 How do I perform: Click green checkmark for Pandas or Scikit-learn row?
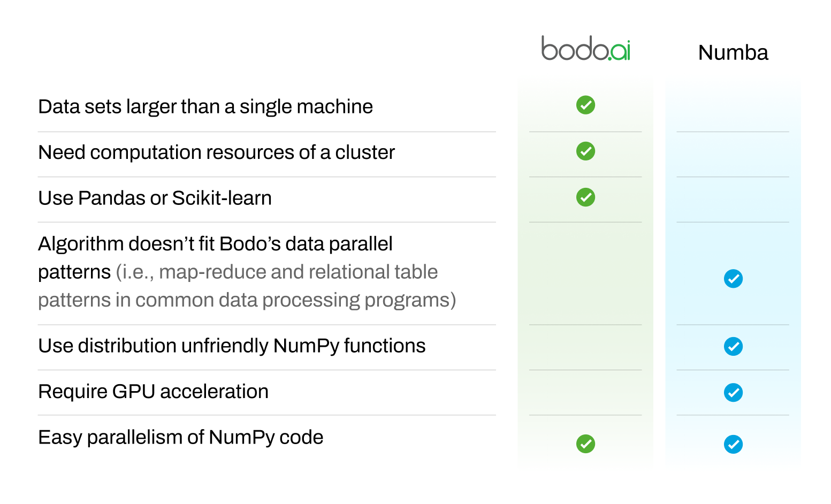coord(585,197)
